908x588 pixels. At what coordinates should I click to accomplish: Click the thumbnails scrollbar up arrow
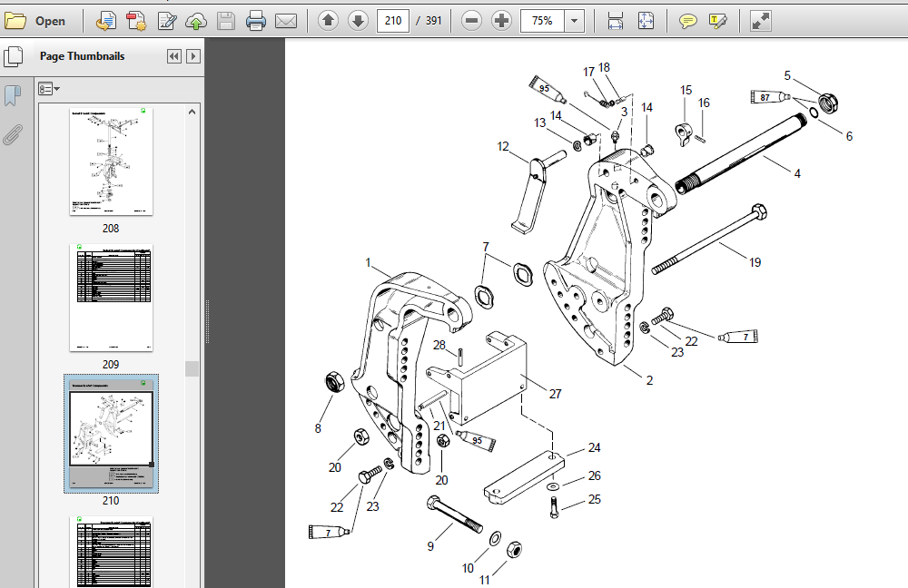192,113
